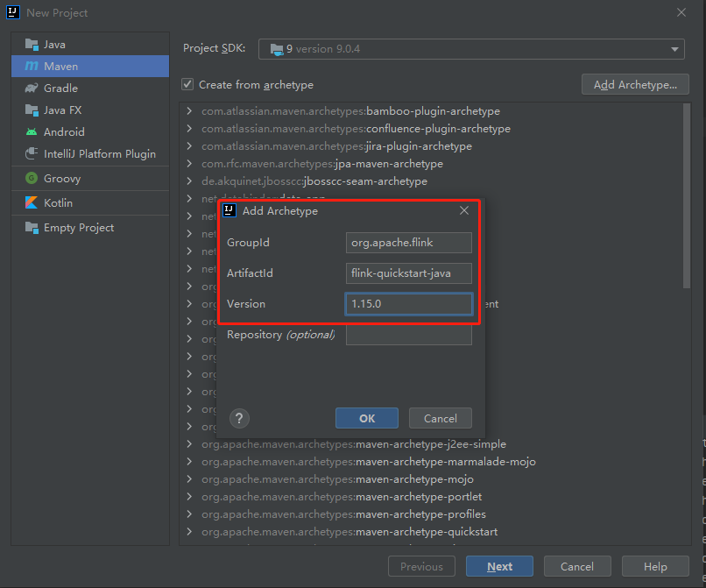Select maven-archetype-mojo tree item
This screenshot has height=588, width=706.
tap(338, 479)
